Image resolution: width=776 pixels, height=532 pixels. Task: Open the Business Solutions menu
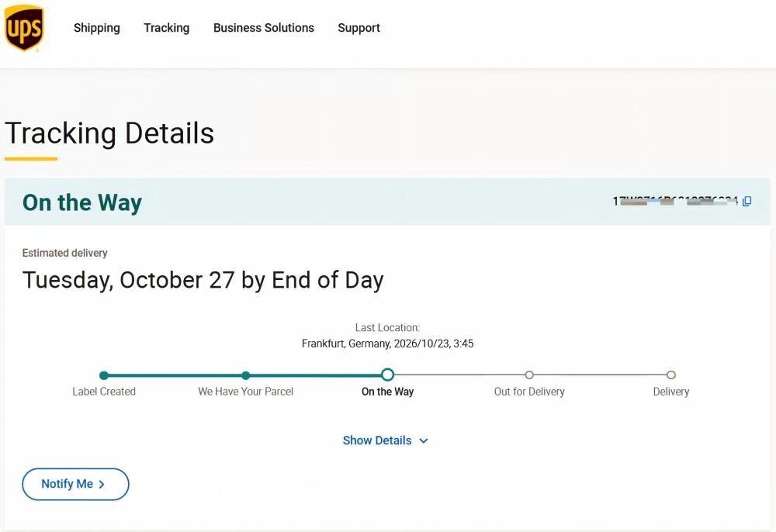pos(263,28)
